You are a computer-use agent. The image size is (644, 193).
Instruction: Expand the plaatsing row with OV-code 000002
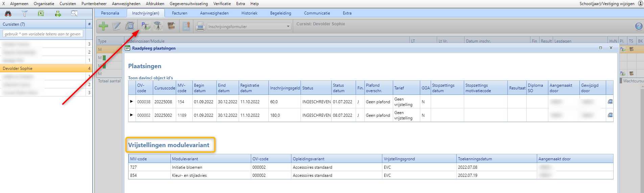tap(132, 115)
